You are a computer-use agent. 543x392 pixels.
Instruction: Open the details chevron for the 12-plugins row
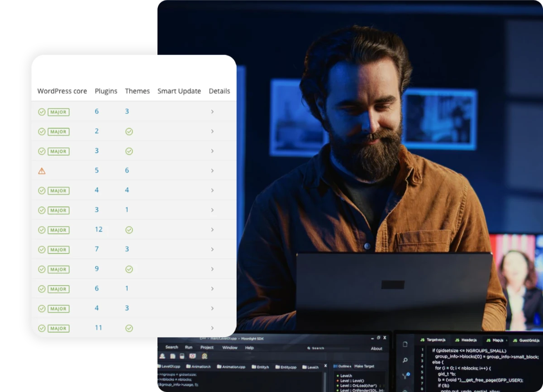[212, 230]
